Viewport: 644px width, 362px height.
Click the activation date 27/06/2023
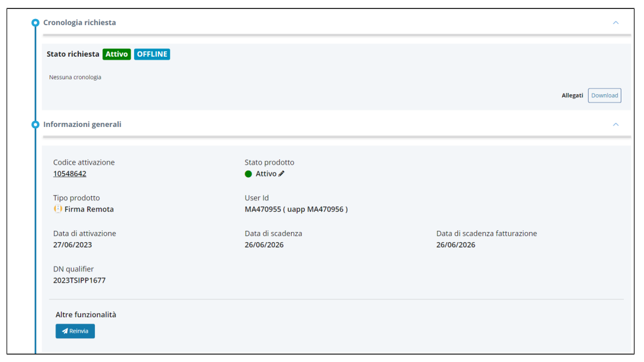(x=73, y=245)
